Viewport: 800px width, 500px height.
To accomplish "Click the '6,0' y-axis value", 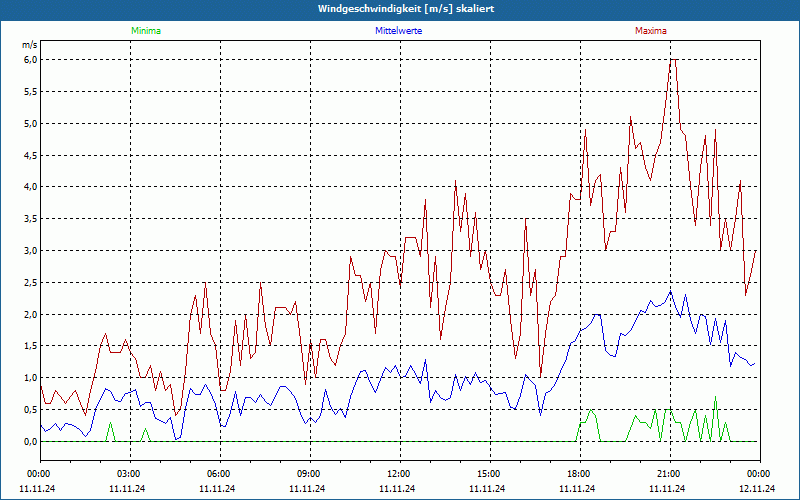I will tap(31, 60).
